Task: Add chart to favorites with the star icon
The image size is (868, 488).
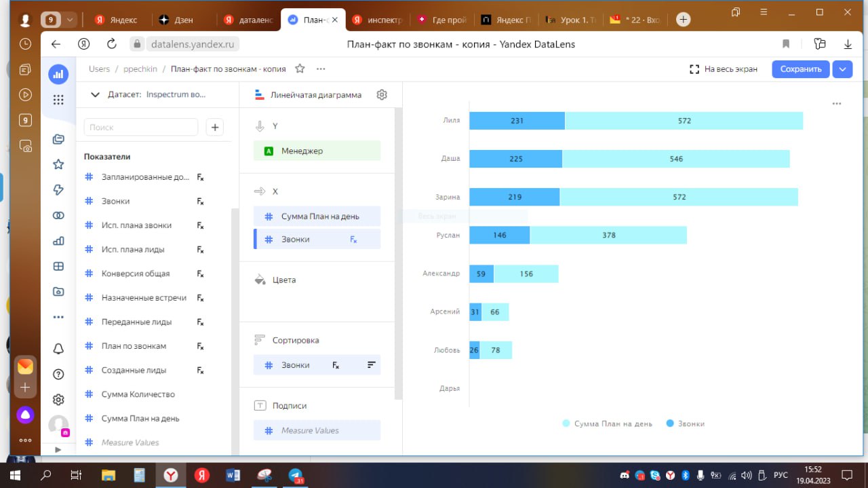Action: tap(300, 69)
